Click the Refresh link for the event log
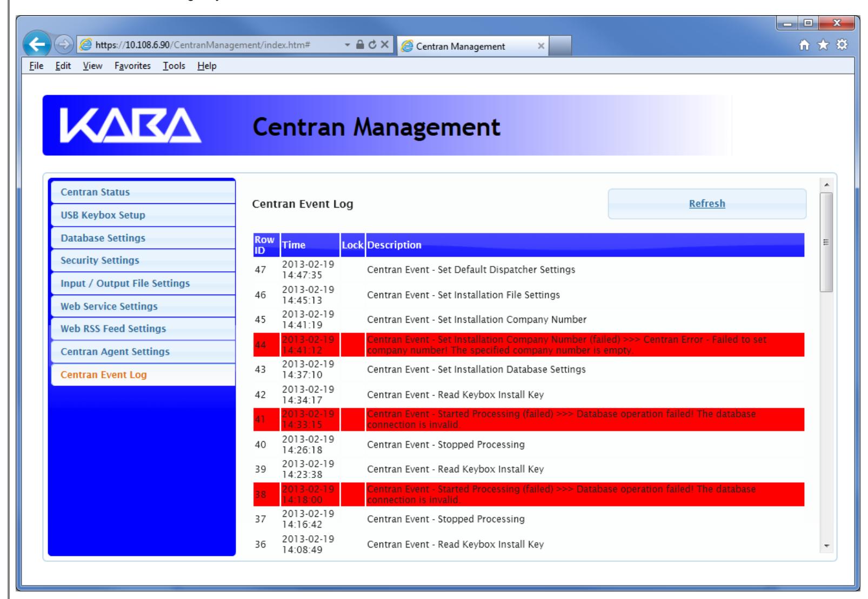The width and height of the screenshot is (868, 599). click(x=707, y=204)
